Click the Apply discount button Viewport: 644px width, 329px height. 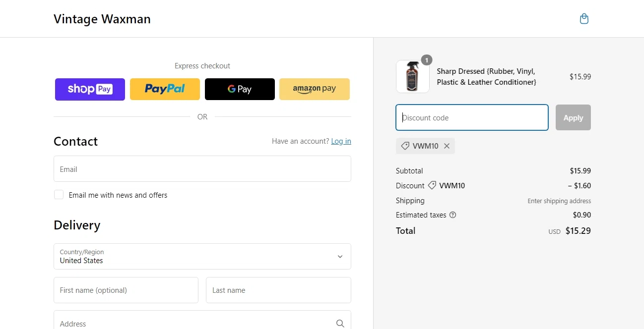tap(573, 117)
